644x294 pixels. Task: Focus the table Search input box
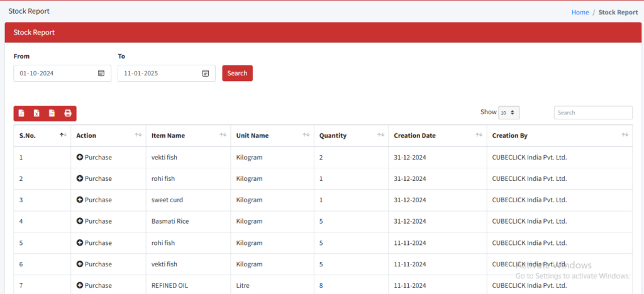point(592,112)
